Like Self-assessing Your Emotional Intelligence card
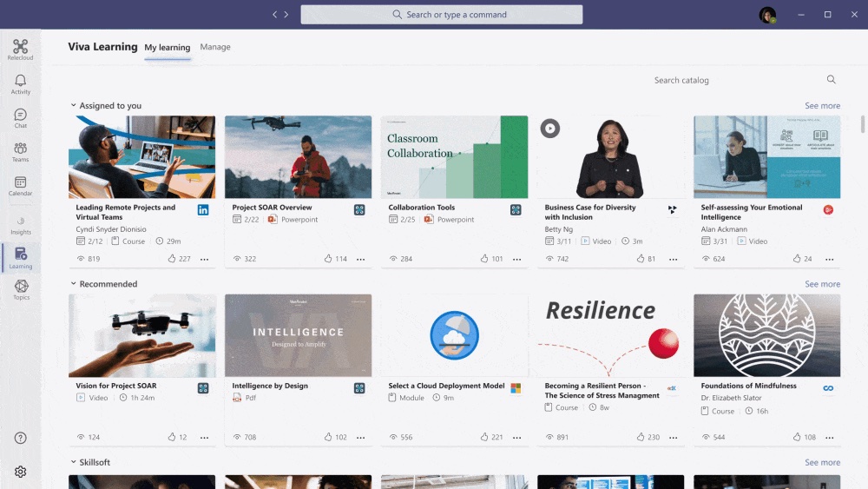Screen dimensions: 868x489 coord(797,259)
